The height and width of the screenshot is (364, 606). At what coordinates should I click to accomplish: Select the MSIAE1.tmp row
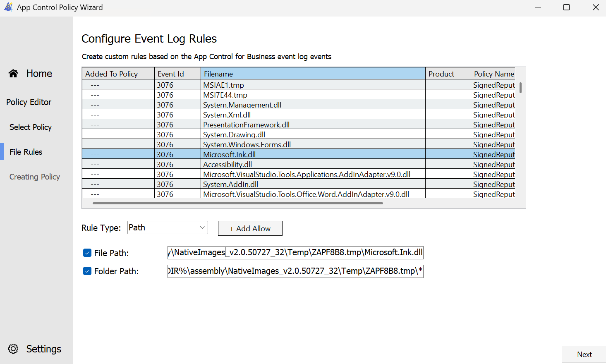(x=299, y=85)
